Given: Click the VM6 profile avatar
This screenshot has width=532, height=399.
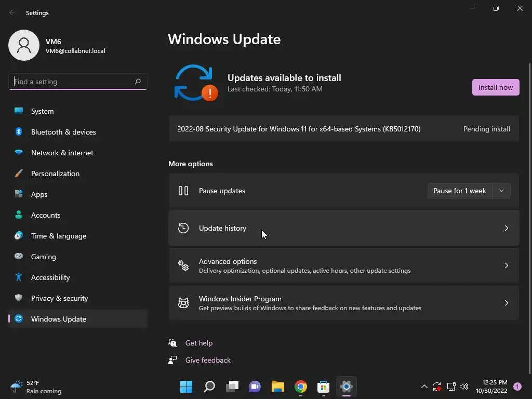Looking at the screenshot, I should point(24,45).
